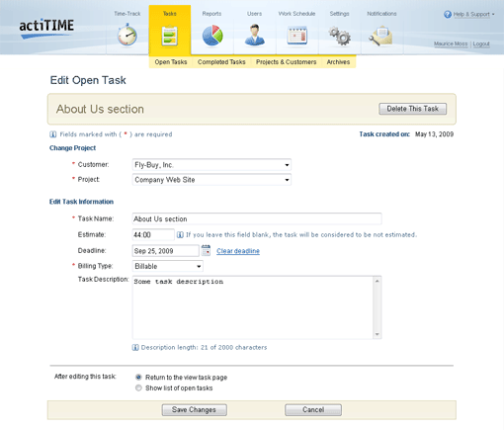The width and height of the screenshot is (504, 430).
Task: Click the description scrollbar down arrow
Action: (377, 334)
